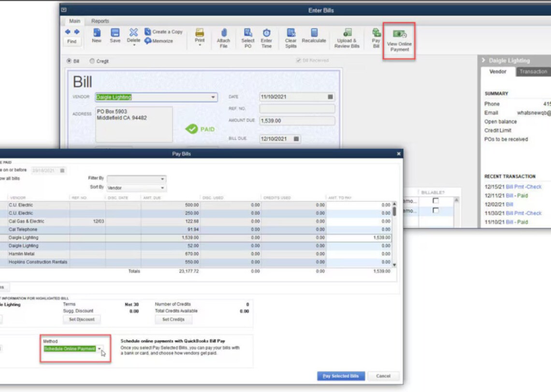Open 12/15/21 Bill Pmt -Check link
The height and width of the screenshot is (392, 551).
(x=523, y=187)
